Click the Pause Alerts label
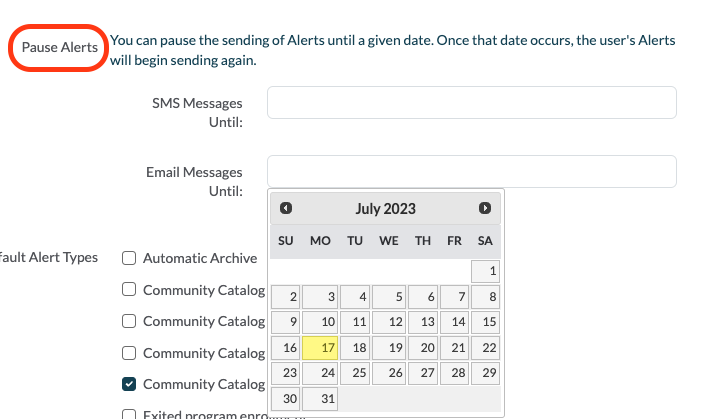The width and height of the screenshot is (719, 419). pyautogui.click(x=60, y=48)
